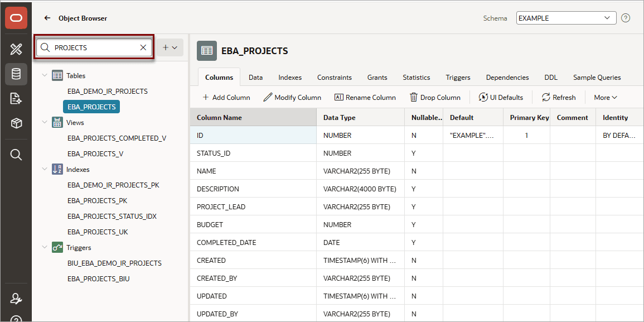Click the Drop Column button

(x=435, y=98)
